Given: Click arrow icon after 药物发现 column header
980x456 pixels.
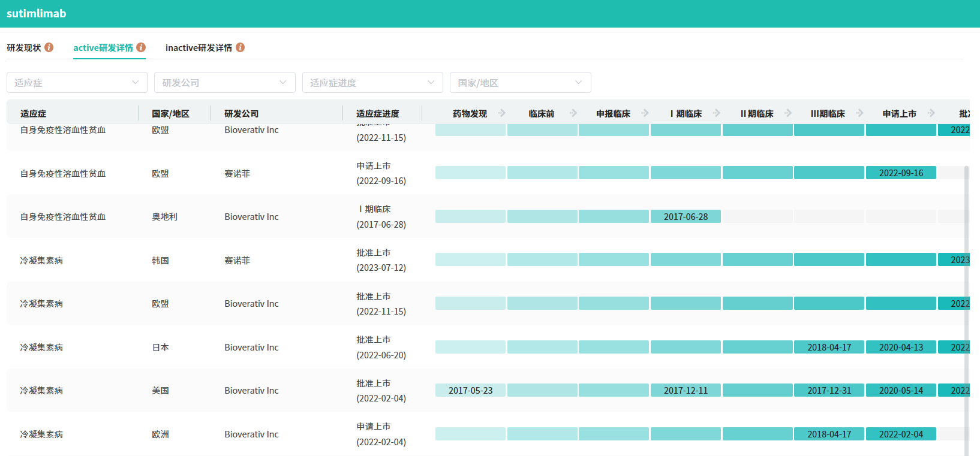Looking at the screenshot, I should [x=502, y=113].
